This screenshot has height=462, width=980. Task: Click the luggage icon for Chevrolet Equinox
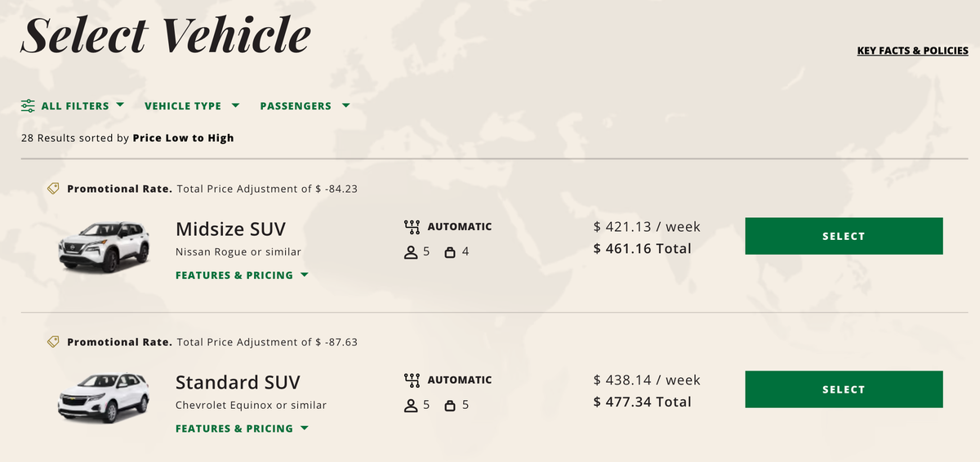click(449, 406)
